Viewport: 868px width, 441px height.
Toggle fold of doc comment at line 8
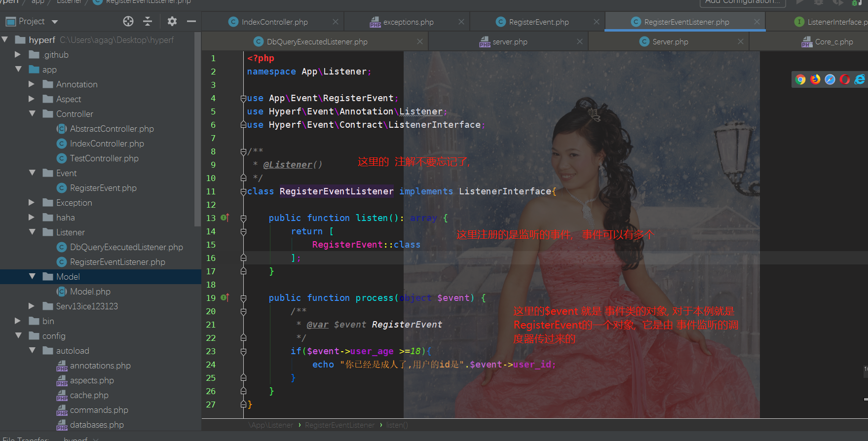point(243,151)
